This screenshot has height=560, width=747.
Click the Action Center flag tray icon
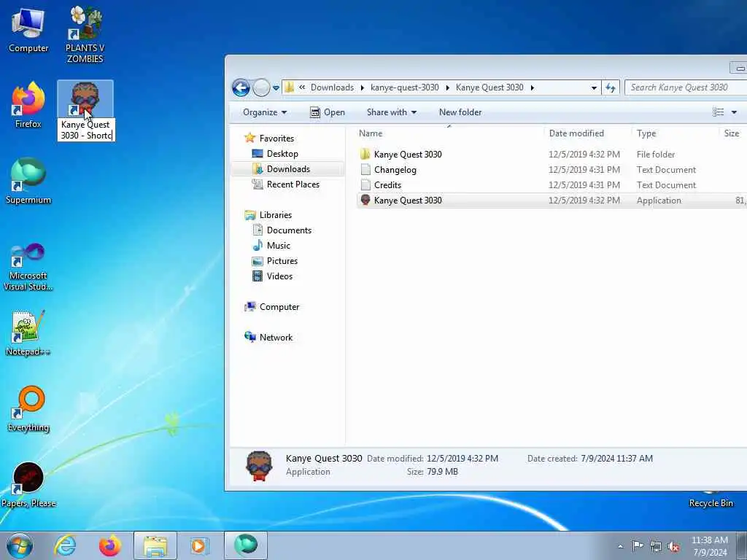pyautogui.click(x=637, y=545)
